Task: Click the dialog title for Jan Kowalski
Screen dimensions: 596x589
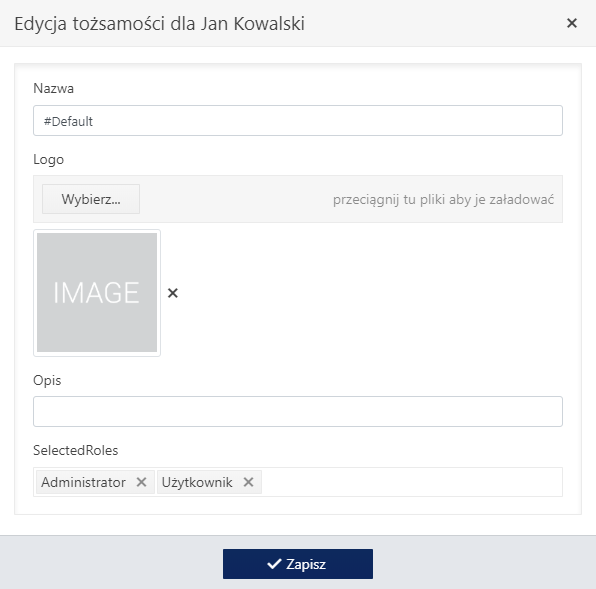Action: 159,24
